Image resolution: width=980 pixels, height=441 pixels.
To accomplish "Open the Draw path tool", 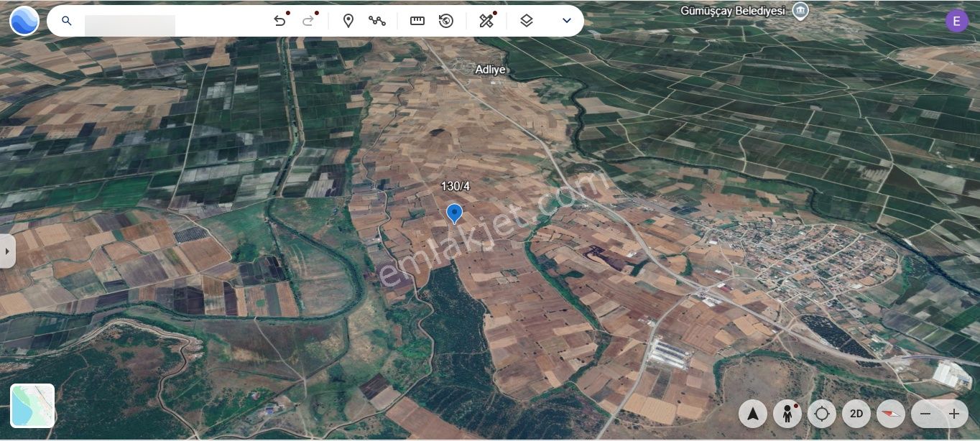I will tap(378, 21).
